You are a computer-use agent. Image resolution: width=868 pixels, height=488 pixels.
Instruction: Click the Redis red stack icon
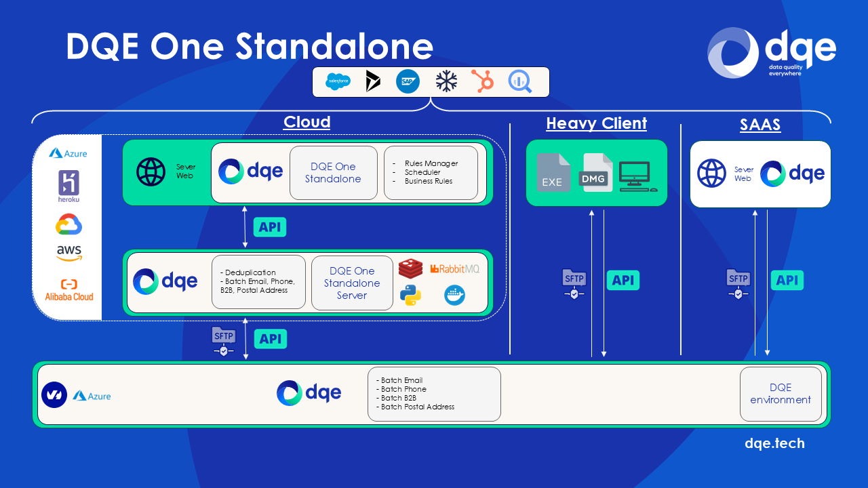(410, 268)
